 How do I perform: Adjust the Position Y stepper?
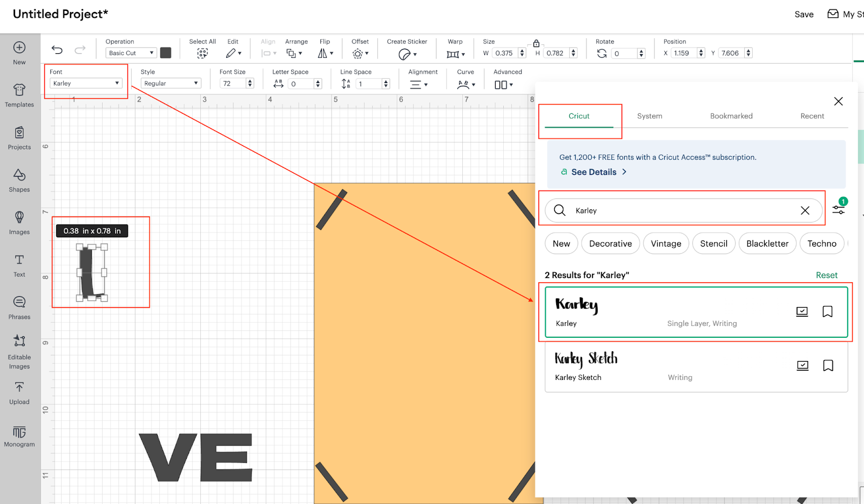coord(748,53)
